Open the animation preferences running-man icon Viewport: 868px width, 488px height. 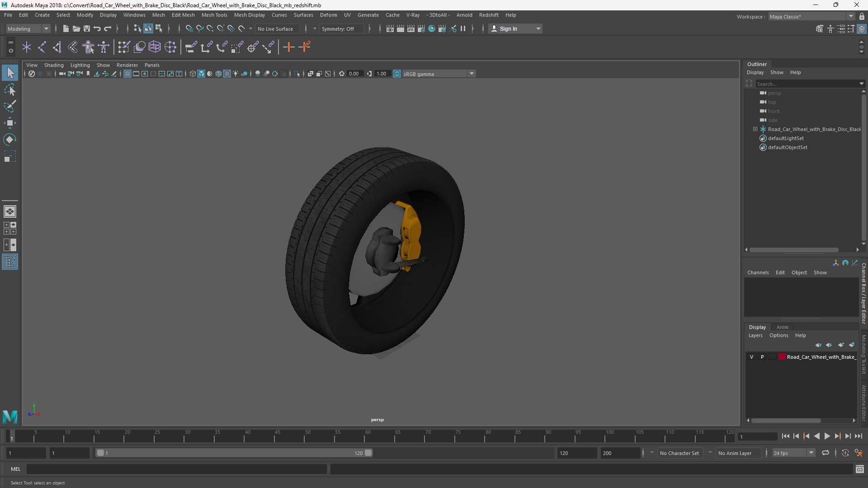(x=859, y=453)
